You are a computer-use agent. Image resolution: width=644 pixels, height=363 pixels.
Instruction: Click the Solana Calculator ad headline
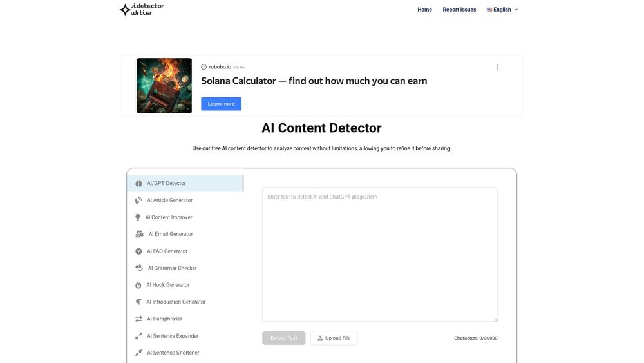pos(314,81)
